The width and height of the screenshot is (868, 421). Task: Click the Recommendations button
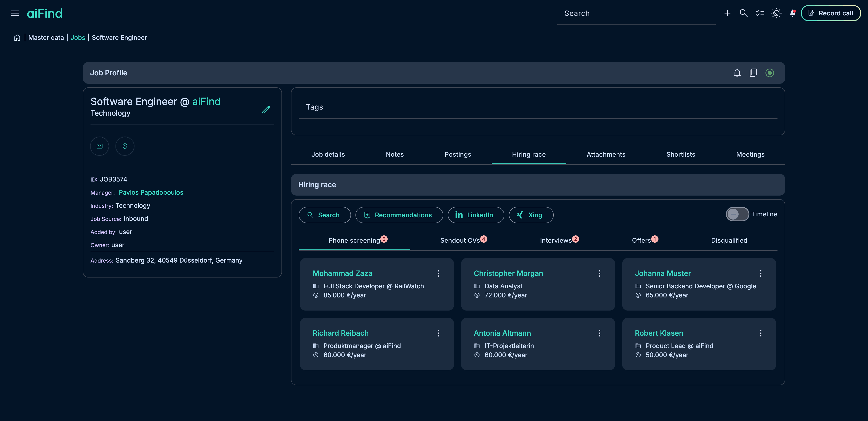(x=399, y=215)
